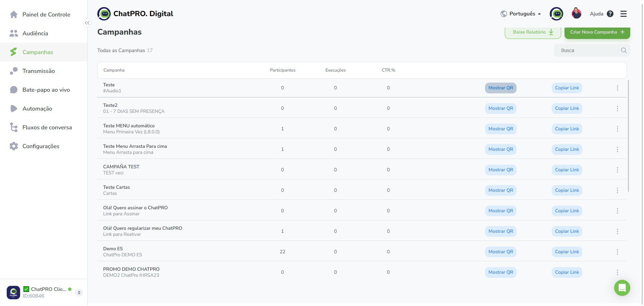Click the search magnifier icon in Busca
The width and height of the screenshot is (644, 306).
pos(624,50)
